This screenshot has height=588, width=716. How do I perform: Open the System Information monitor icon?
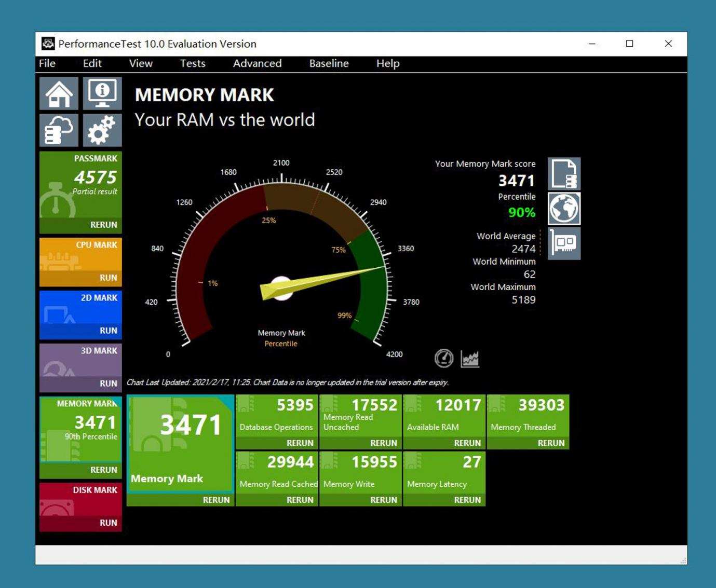102,94
